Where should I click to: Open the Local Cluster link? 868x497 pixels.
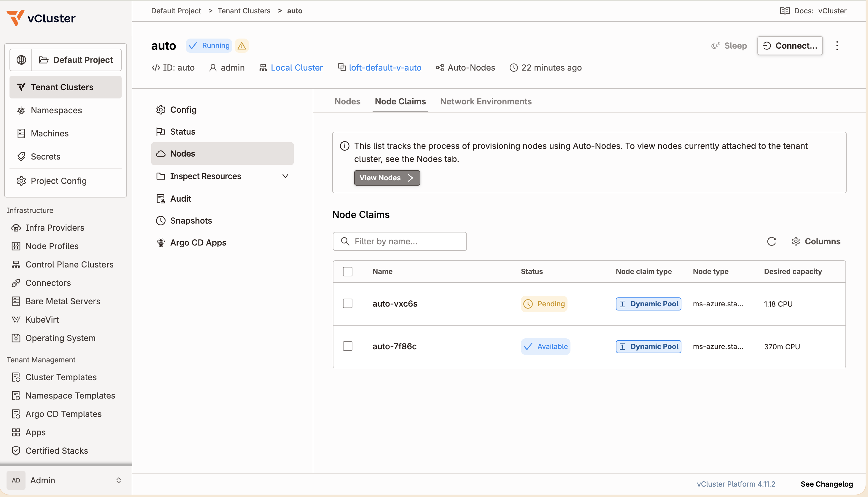point(296,68)
